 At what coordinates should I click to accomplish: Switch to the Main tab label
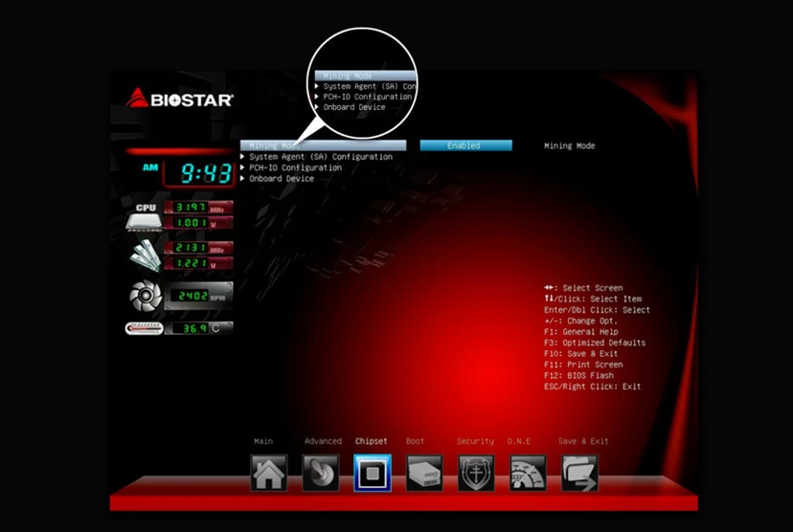[263, 441]
